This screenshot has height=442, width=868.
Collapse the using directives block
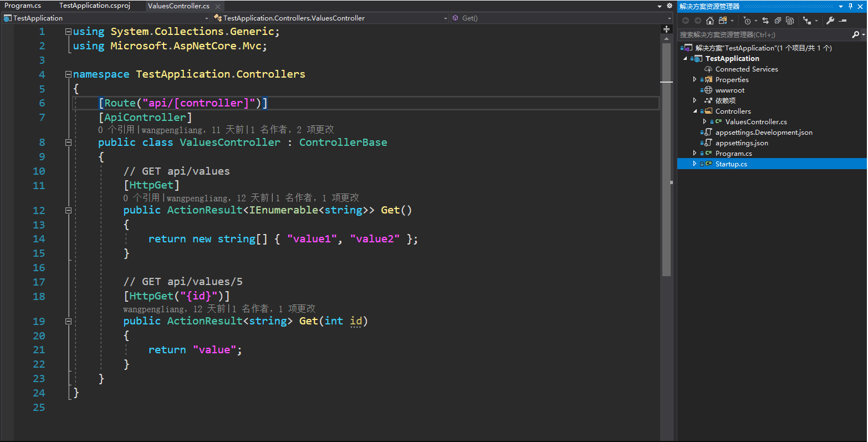coord(68,32)
